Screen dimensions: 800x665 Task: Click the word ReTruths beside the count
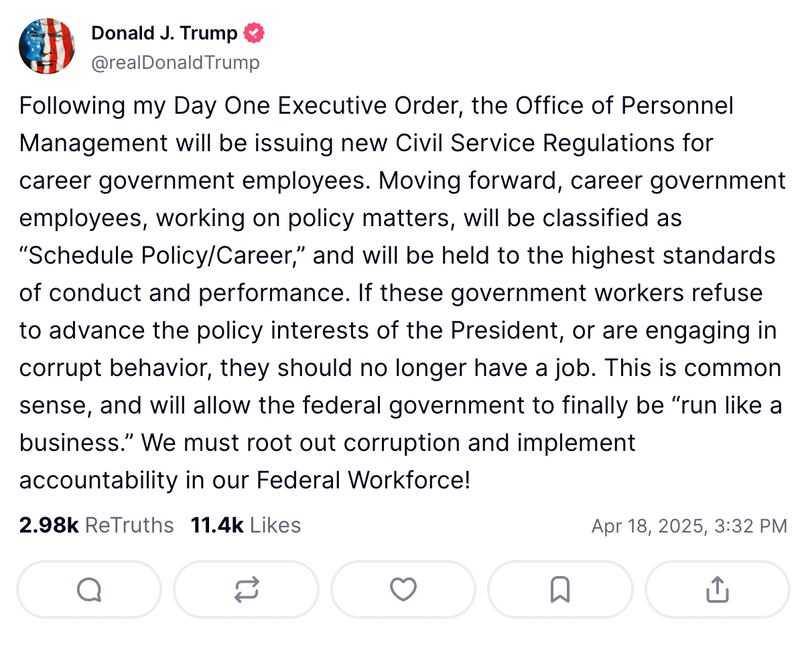(129, 525)
